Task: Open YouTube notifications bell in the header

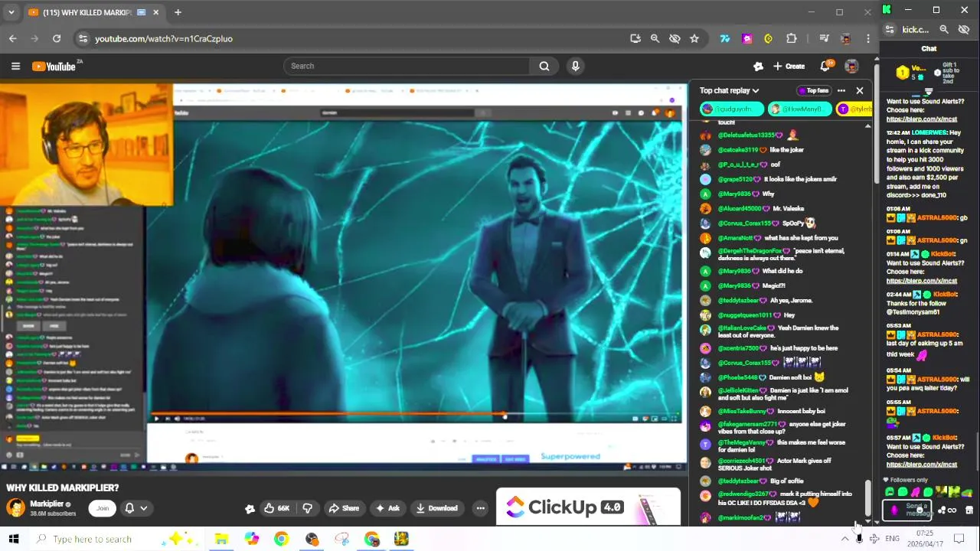Action: click(825, 67)
